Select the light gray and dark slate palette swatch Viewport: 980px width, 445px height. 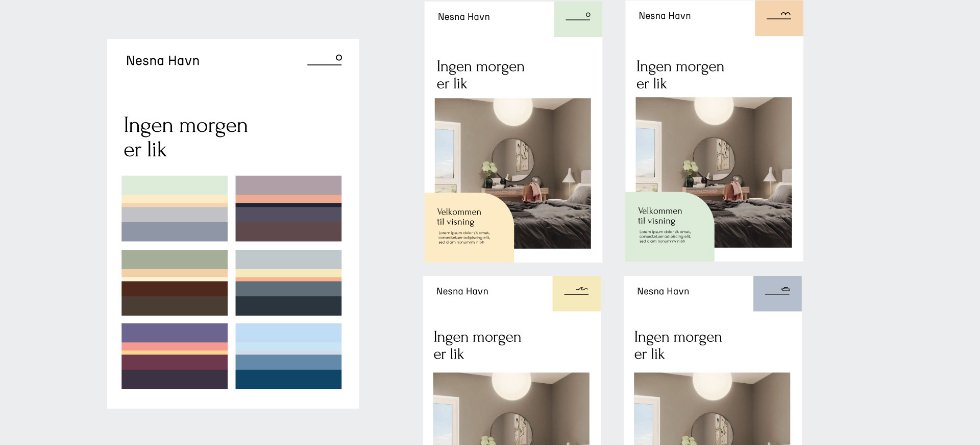288,283
